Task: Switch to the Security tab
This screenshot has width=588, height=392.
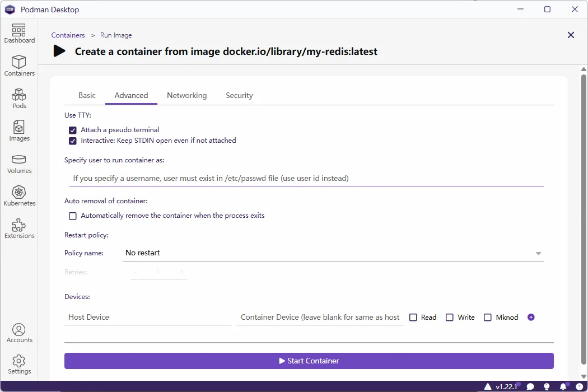Action: [x=239, y=95]
